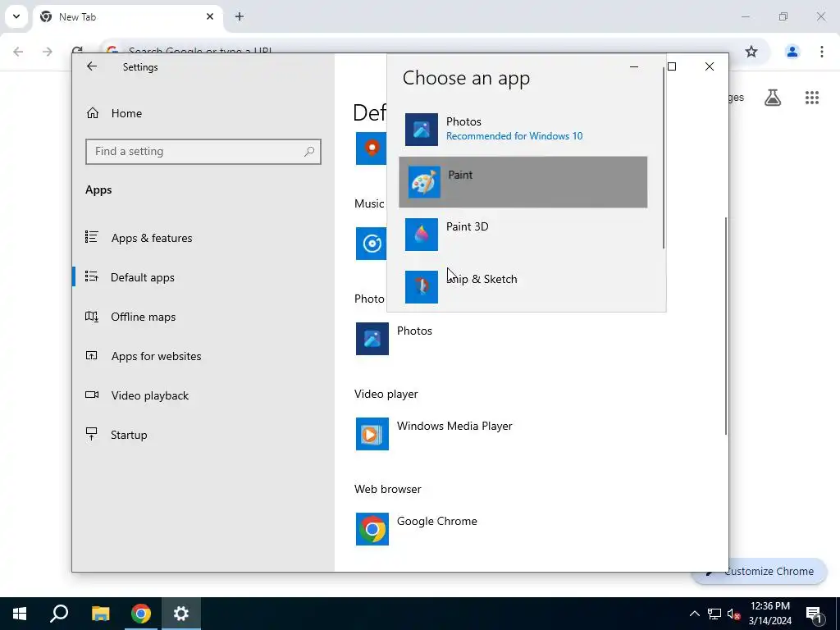Screen dimensions: 840x630
Task: Focus the Find a setting box
Action: coord(203,152)
